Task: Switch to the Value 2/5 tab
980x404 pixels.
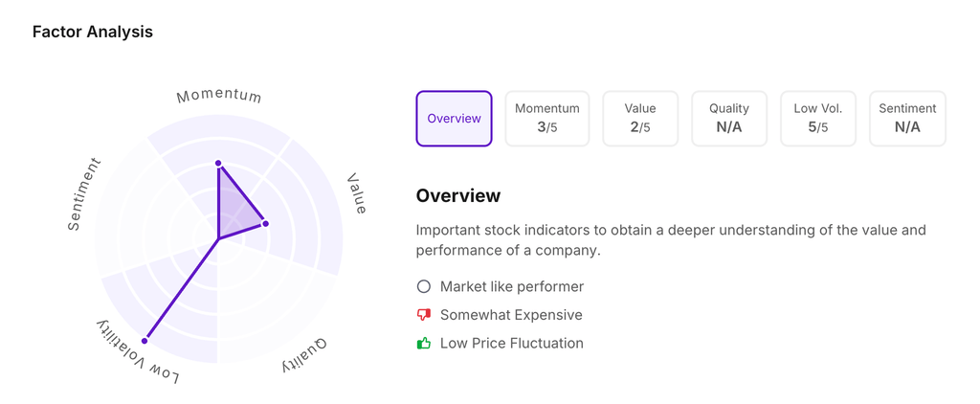Action: tap(640, 119)
